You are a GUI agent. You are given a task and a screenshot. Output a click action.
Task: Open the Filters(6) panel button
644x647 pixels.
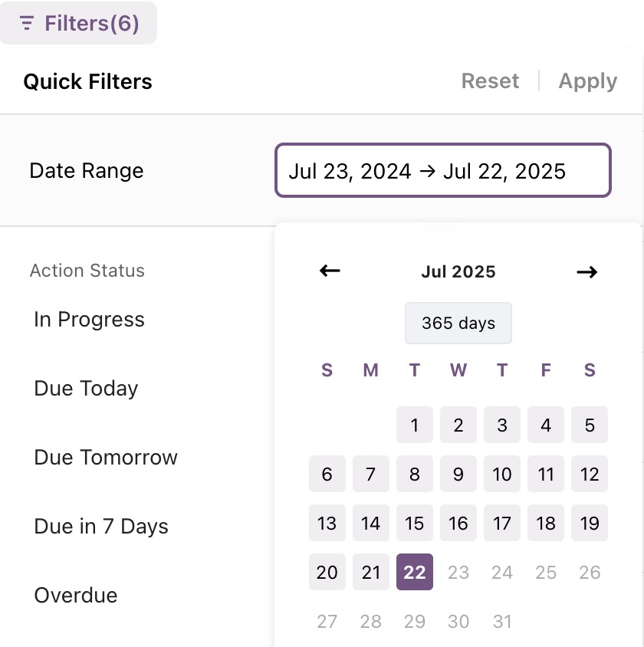coord(78,23)
